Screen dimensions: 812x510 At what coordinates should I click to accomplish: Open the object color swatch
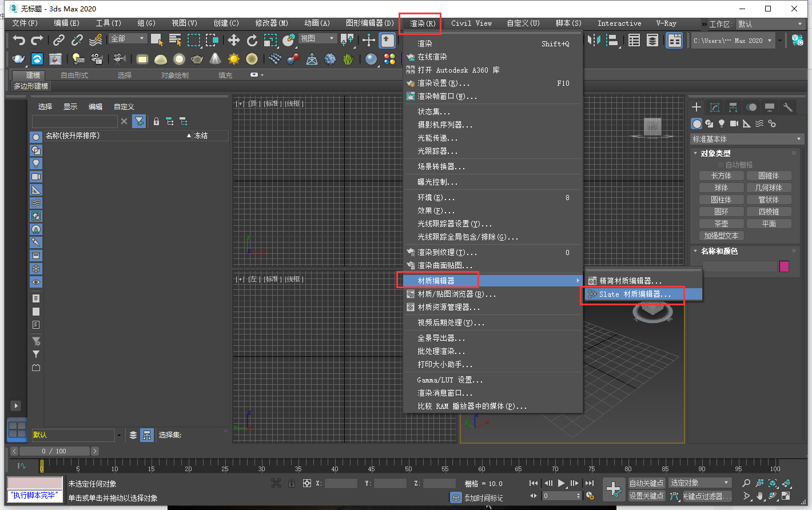coord(785,266)
